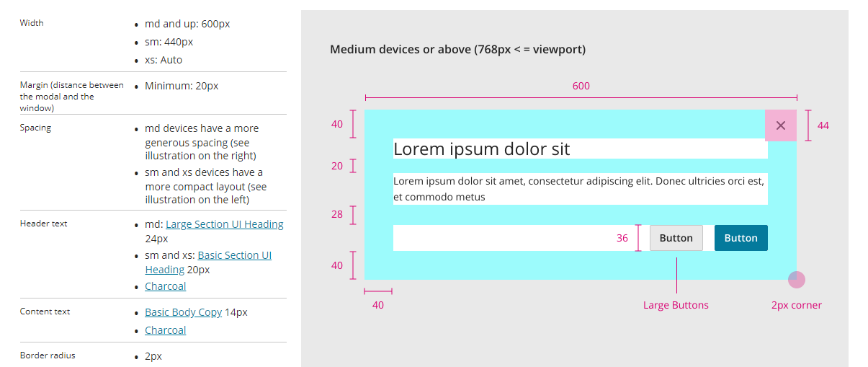
Task: Click the 600 width dimension label
Action: (x=581, y=86)
